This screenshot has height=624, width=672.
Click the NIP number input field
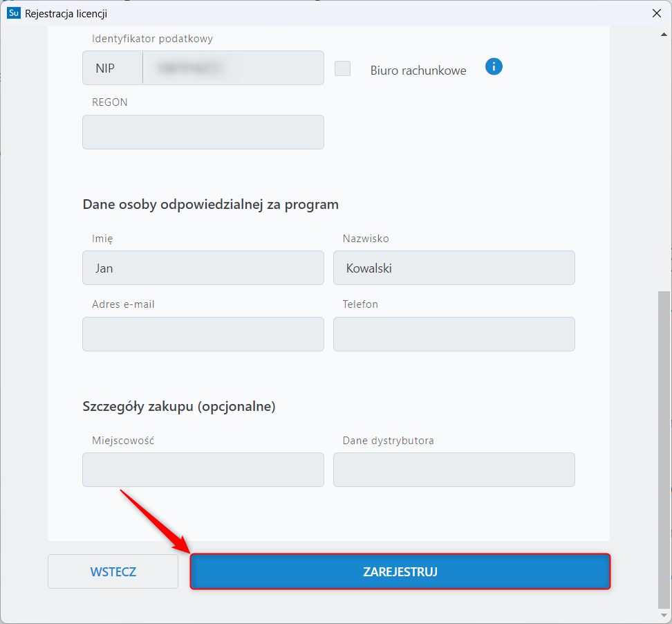tap(233, 68)
